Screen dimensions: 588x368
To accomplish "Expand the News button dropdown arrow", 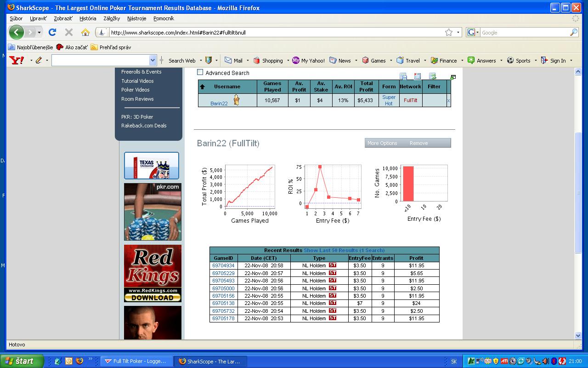I will (x=356, y=60).
